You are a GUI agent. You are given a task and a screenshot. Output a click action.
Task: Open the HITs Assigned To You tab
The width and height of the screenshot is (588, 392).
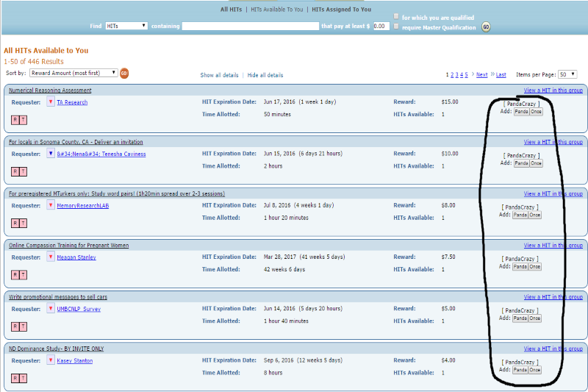pos(341,10)
